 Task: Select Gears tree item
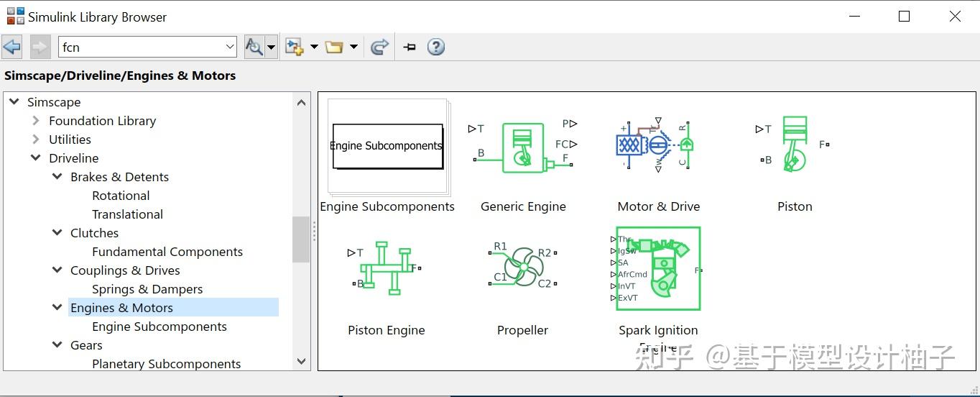(x=86, y=345)
